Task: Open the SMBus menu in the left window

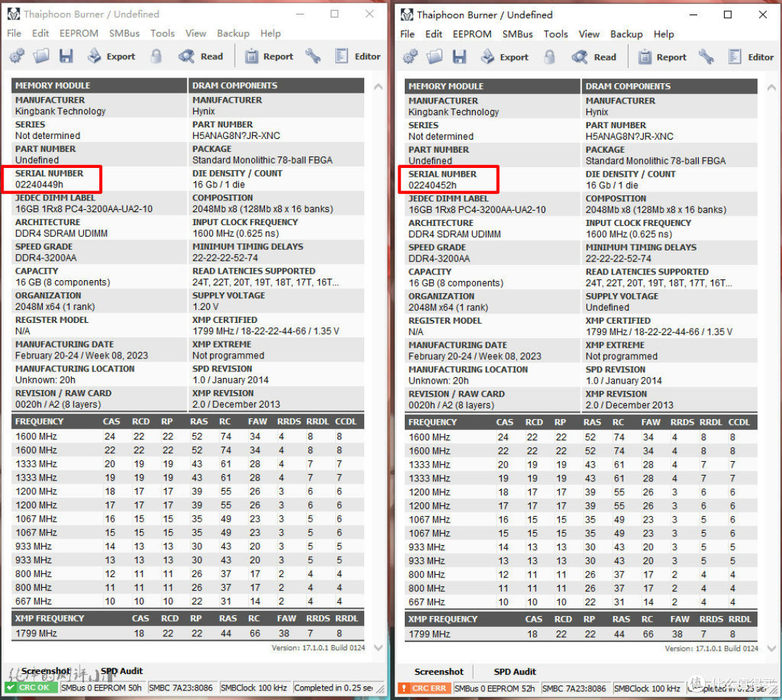Action: pyautogui.click(x=125, y=33)
